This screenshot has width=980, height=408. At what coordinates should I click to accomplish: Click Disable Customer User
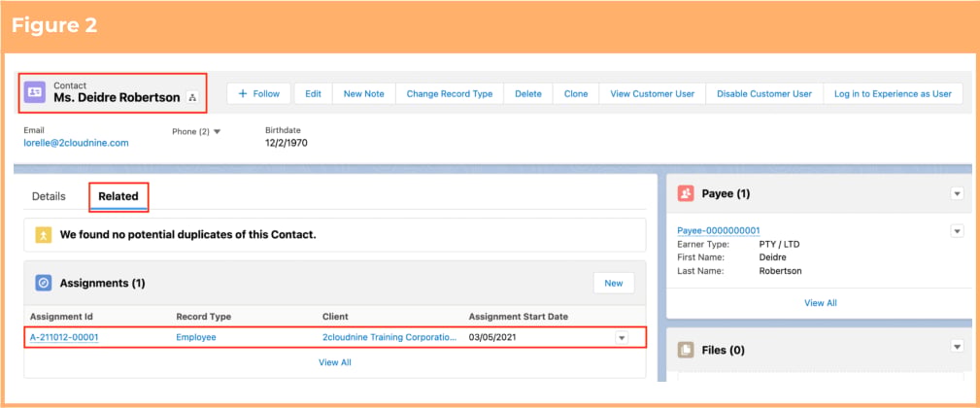764,93
